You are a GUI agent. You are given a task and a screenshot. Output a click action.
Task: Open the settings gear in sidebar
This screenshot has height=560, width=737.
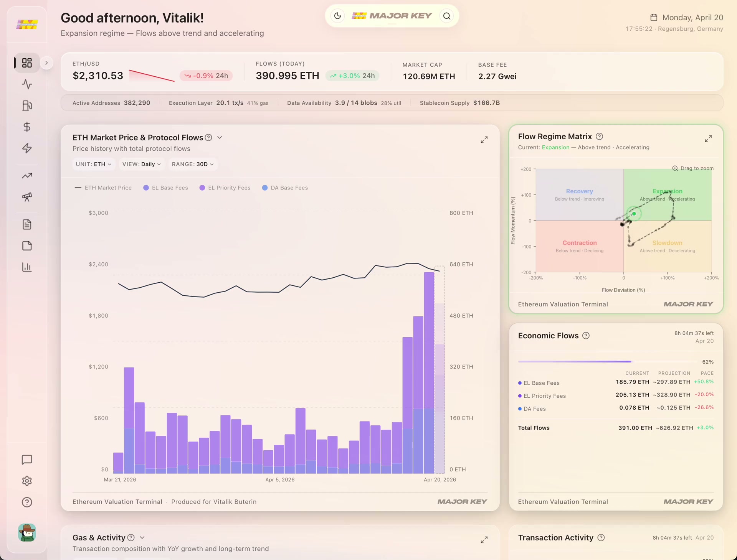[27, 481]
